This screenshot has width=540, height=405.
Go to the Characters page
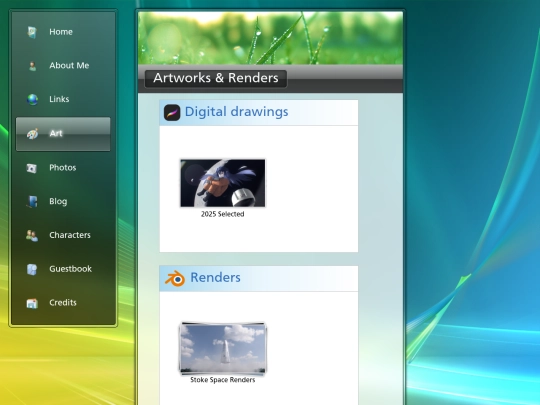pos(63,235)
